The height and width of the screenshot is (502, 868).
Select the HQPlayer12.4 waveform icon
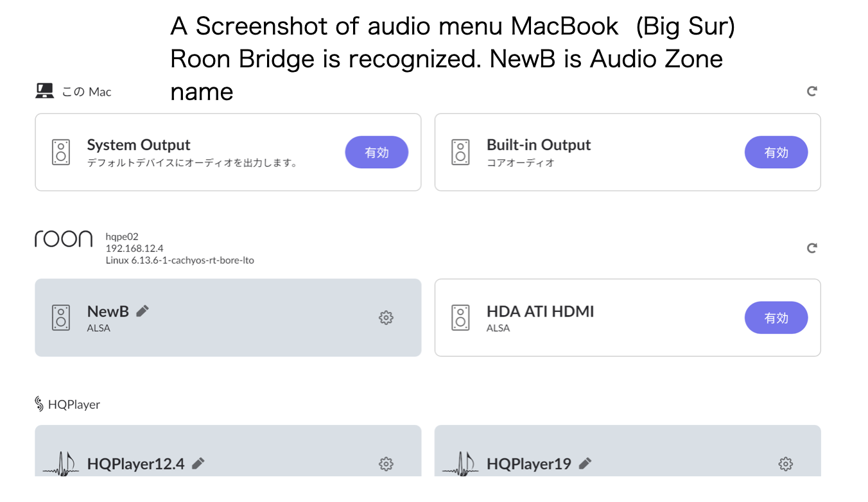61,463
